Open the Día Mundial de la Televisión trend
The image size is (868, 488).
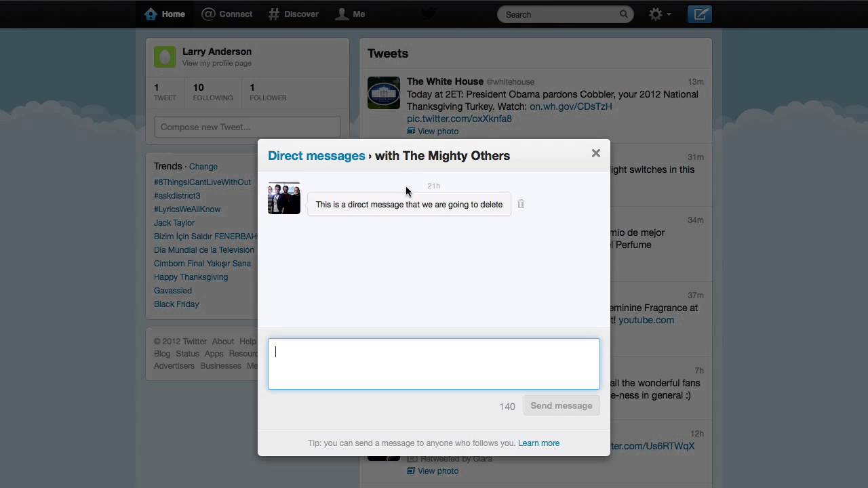pos(204,250)
